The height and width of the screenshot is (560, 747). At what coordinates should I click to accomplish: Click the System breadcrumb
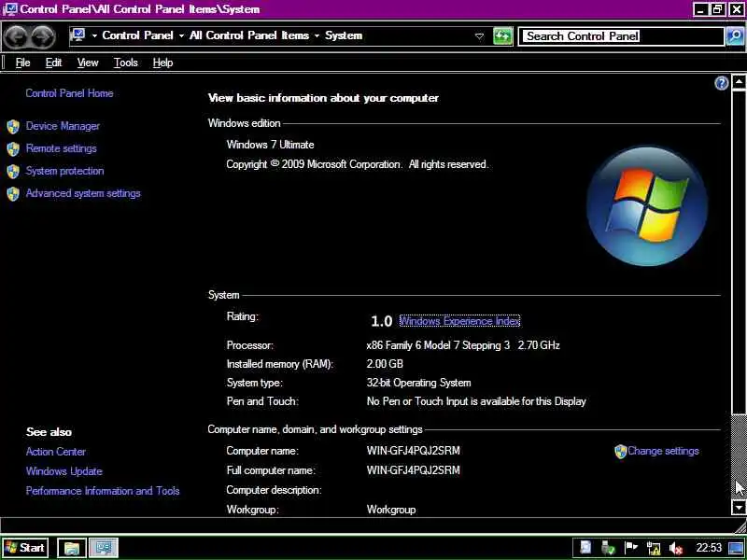pos(344,35)
